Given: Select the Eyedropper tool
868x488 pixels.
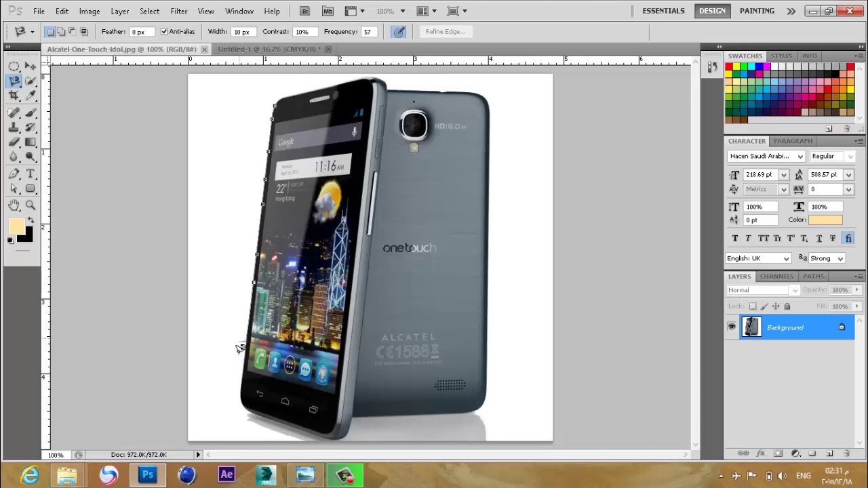Looking at the screenshot, I should [31, 96].
